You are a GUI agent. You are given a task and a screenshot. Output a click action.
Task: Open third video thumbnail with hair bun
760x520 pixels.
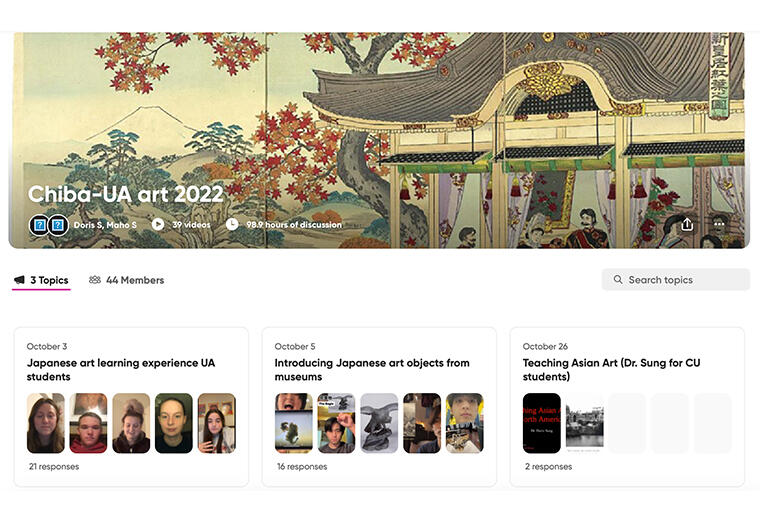(x=131, y=423)
